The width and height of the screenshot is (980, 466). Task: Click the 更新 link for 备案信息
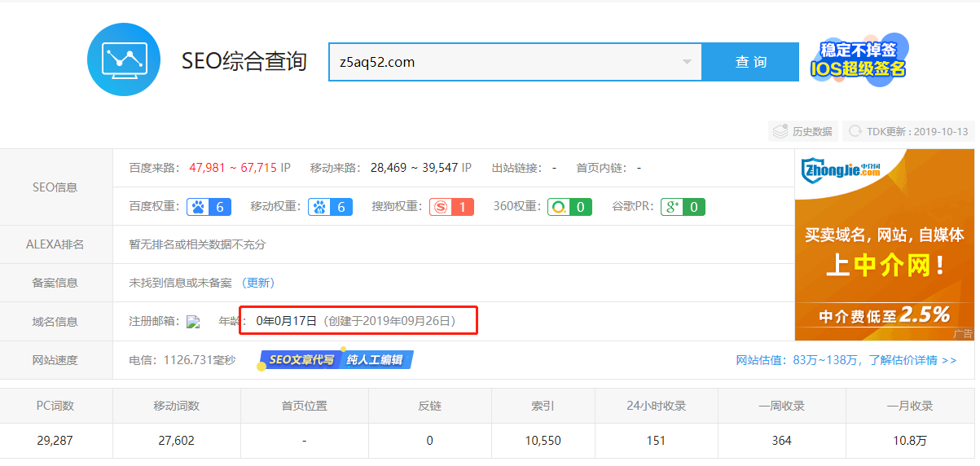(258, 283)
